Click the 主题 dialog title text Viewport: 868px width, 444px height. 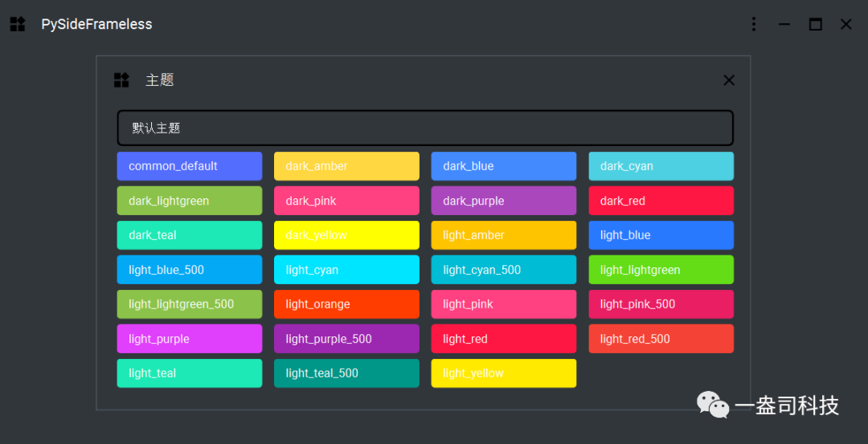(160, 80)
